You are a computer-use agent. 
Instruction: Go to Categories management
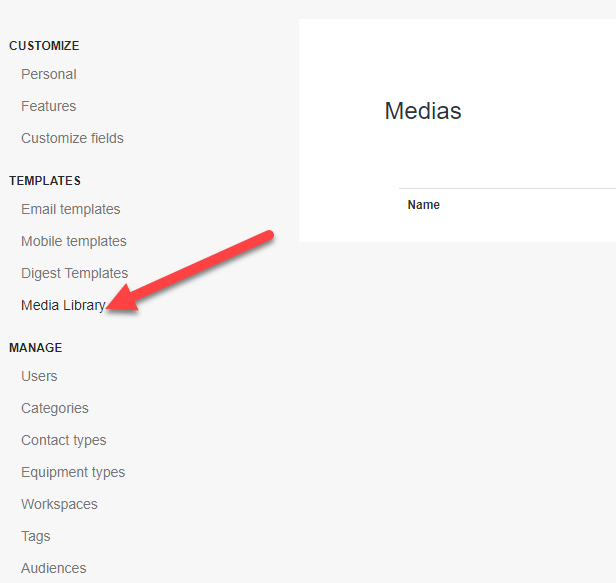coord(55,409)
